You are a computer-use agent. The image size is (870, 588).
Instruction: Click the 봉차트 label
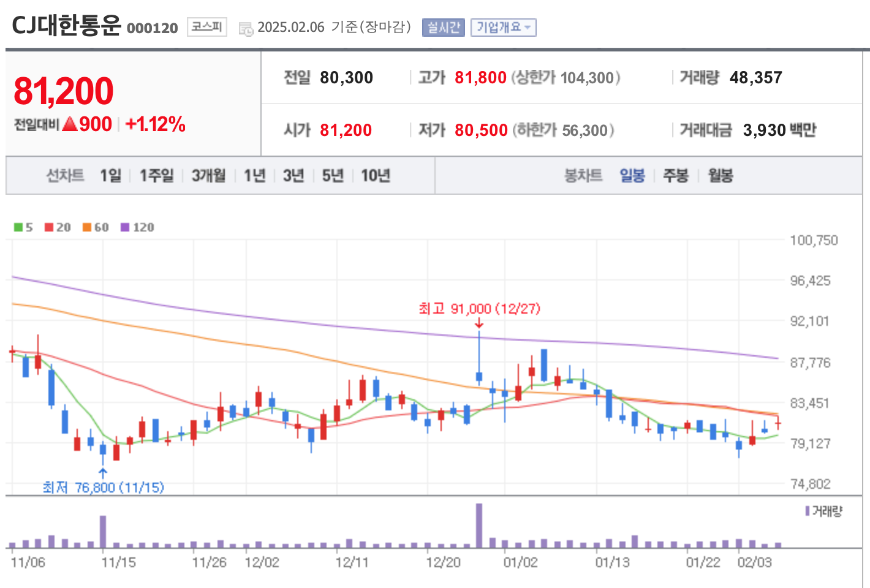(x=583, y=176)
